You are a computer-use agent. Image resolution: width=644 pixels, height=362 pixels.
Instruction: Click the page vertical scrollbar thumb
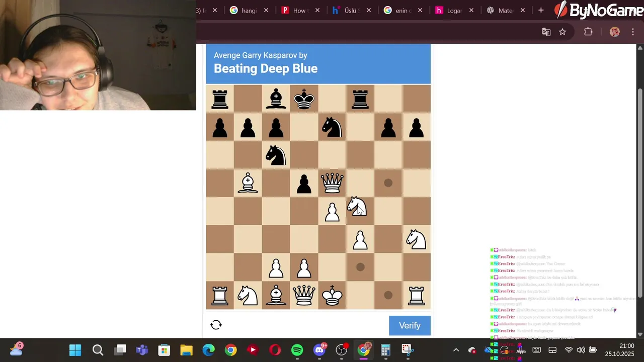pos(640,193)
